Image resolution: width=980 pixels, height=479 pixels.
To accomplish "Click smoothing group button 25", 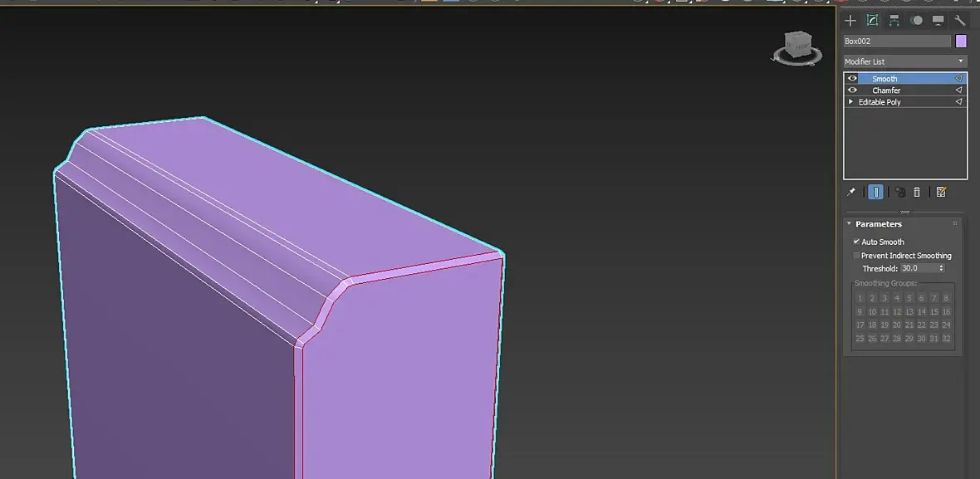I will 860,339.
